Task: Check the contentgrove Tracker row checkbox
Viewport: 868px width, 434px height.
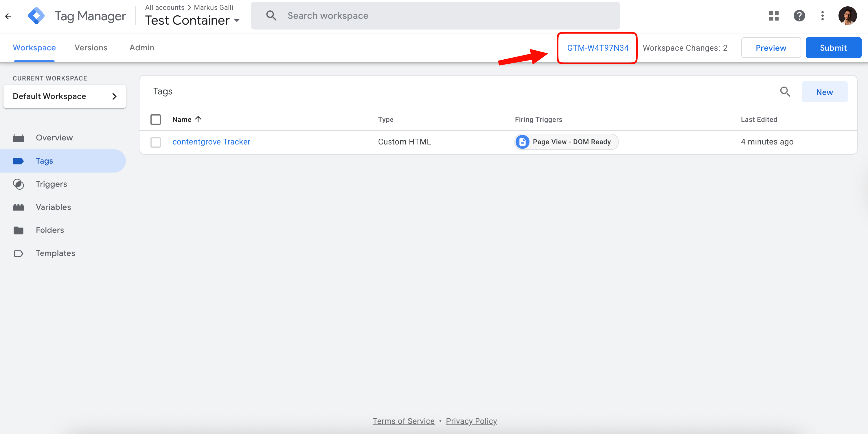Action: pyautogui.click(x=156, y=142)
